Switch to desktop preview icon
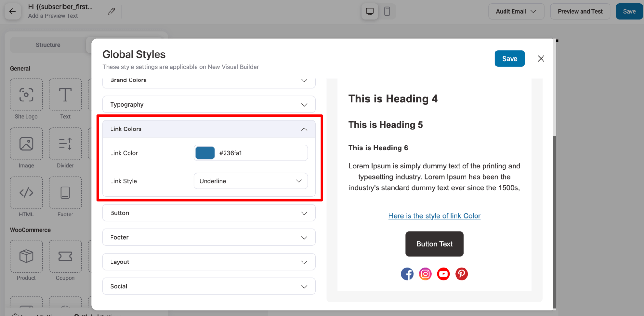 coord(370,12)
